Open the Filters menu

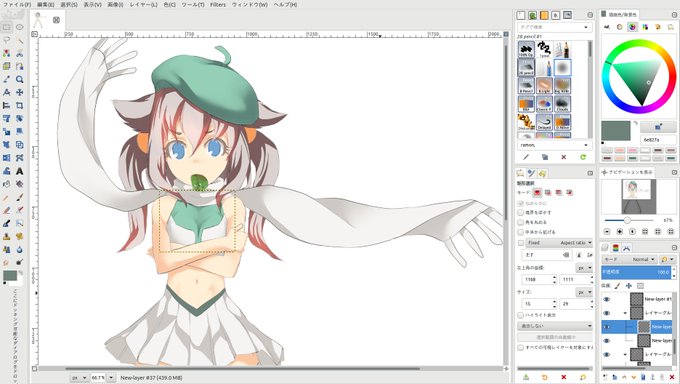pyautogui.click(x=218, y=4)
